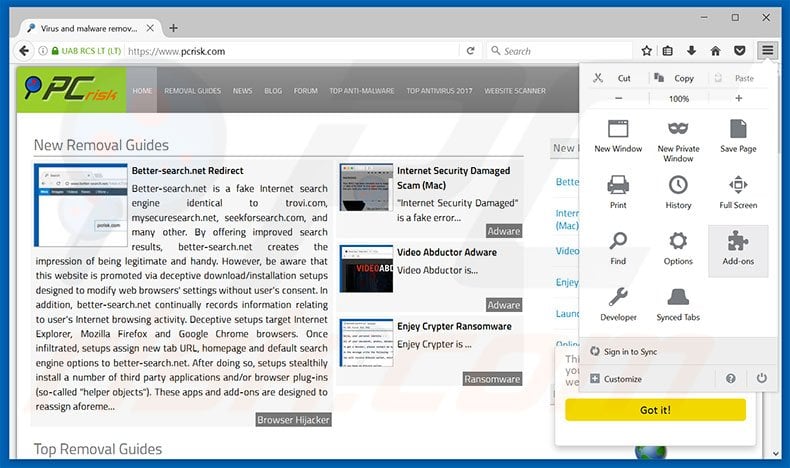Viewport: 790px width, 468px height.
Task: Show bookmarks list icon
Action: 668,50
